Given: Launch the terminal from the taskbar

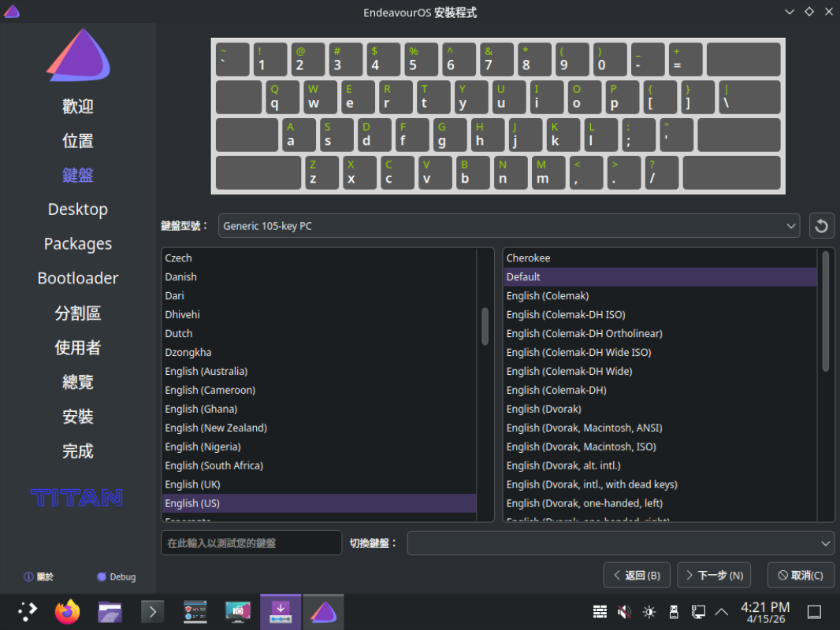Looking at the screenshot, I should pyautogui.click(x=152, y=611).
